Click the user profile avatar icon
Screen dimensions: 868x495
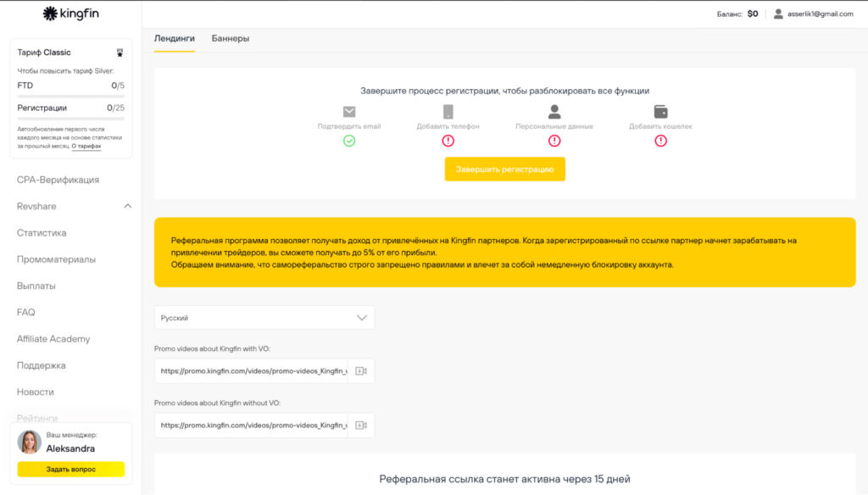(778, 14)
